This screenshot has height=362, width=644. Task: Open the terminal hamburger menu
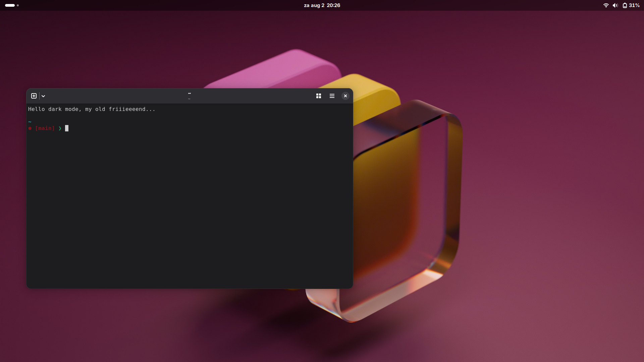point(332,96)
